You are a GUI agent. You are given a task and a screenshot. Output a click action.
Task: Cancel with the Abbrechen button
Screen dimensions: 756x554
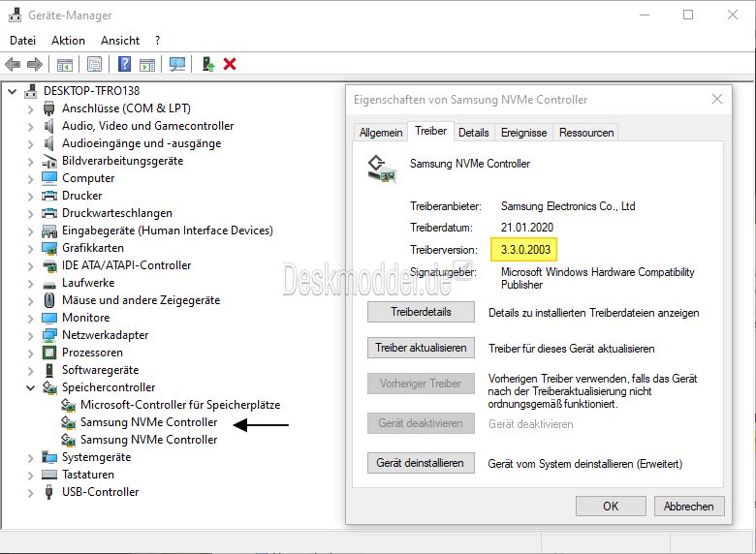point(689,507)
